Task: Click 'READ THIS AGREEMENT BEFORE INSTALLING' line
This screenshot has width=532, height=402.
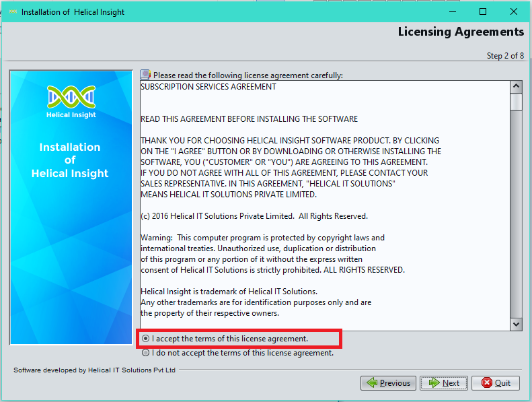Action: point(249,119)
